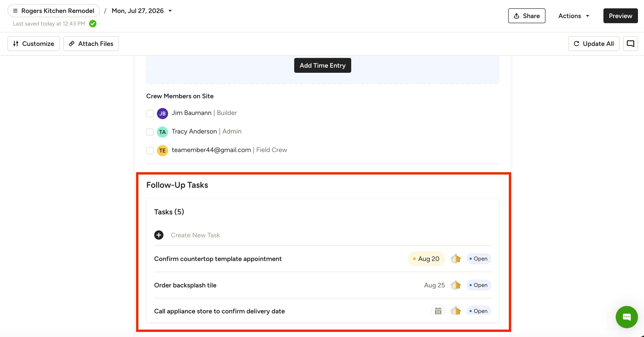Screen dimensions: 644x337
Task: Click the Aug 20 due date badge
Action: [x=427, y=259]
